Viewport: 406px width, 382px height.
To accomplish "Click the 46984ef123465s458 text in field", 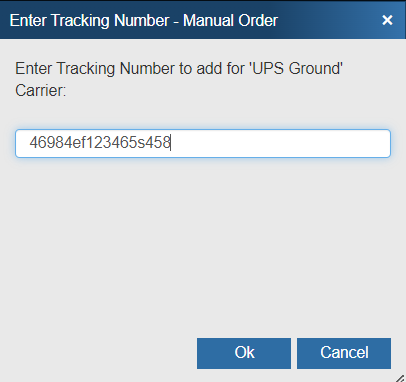I will 100,143.
